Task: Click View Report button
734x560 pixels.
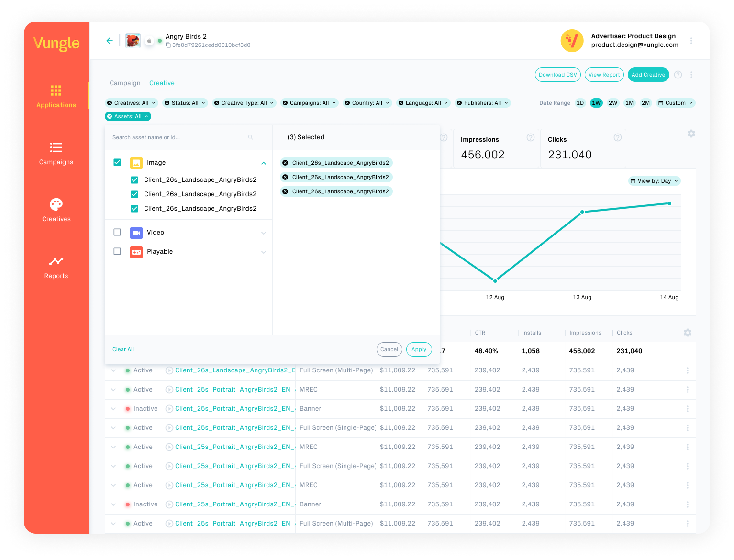Action: click(604, 75)
